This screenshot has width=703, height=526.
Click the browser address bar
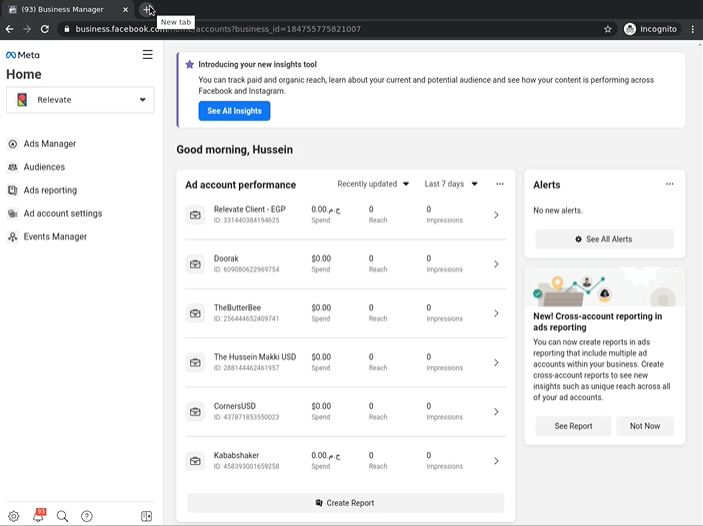[330, 29]
